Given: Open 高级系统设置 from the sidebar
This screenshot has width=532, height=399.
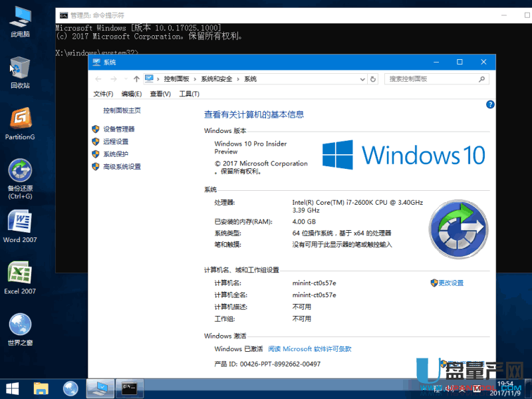Looking at the screenshot, I should coord(122,167).
